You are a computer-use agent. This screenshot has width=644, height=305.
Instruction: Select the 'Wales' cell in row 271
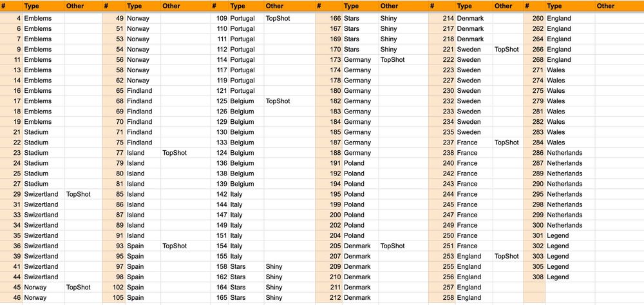(570, 70)
